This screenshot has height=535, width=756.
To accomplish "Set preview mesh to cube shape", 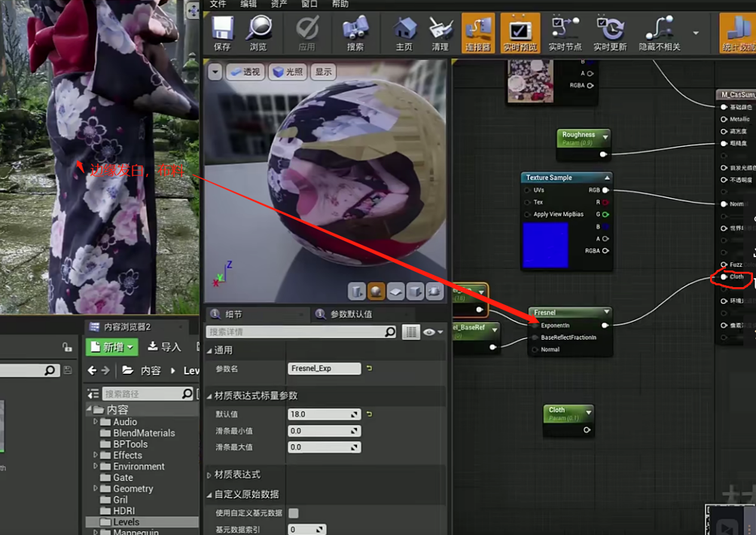I will (415, 291).
